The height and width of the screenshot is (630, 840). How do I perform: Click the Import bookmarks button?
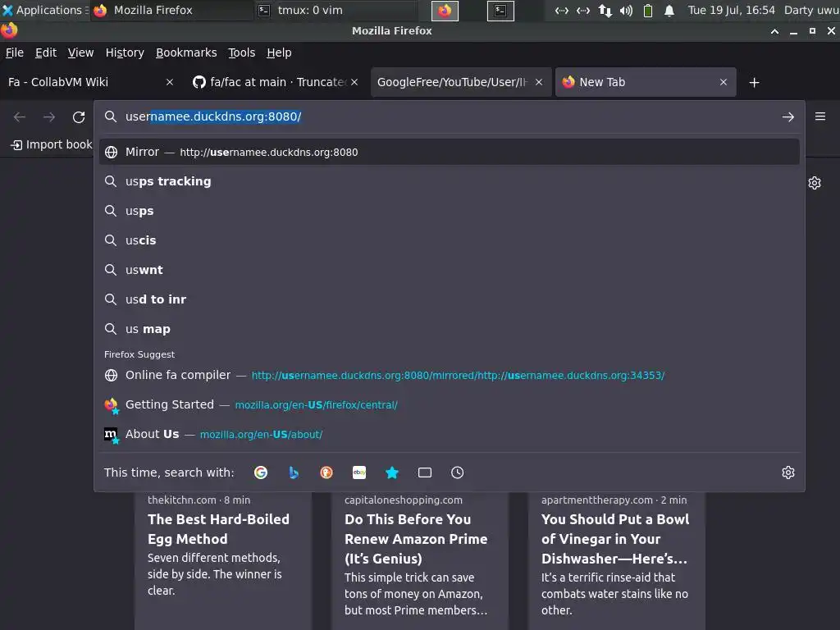tap(52, 144)
